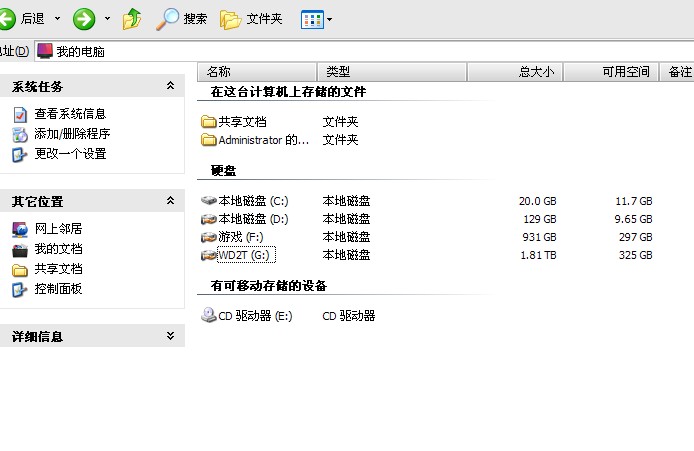The width and height of the screenshot is (694, 451).
Task: Open 网上邻居 in other places
Action: [58, 229]
